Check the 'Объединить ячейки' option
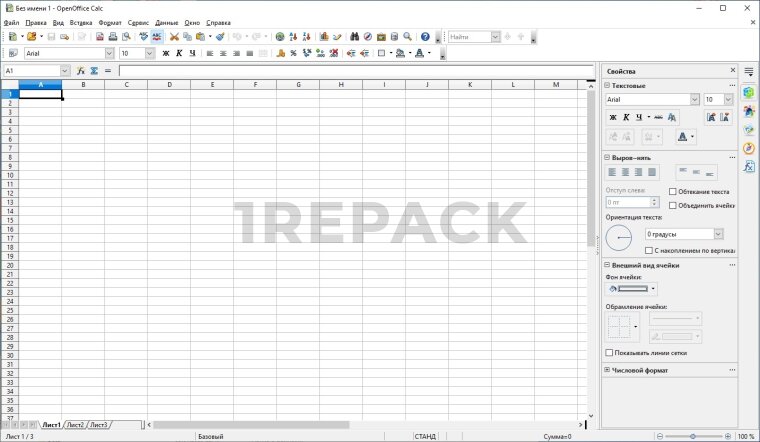The image size is (760, 442). click(672, 205)
